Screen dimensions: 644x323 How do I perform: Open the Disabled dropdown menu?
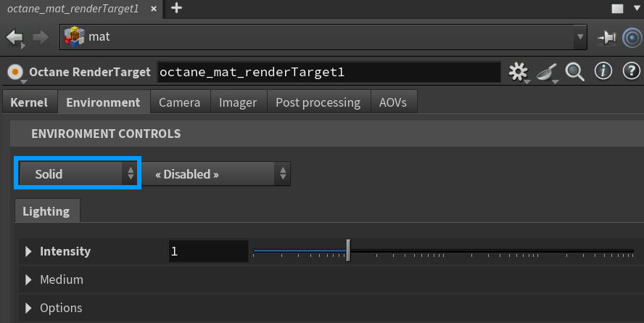[215, 174]
